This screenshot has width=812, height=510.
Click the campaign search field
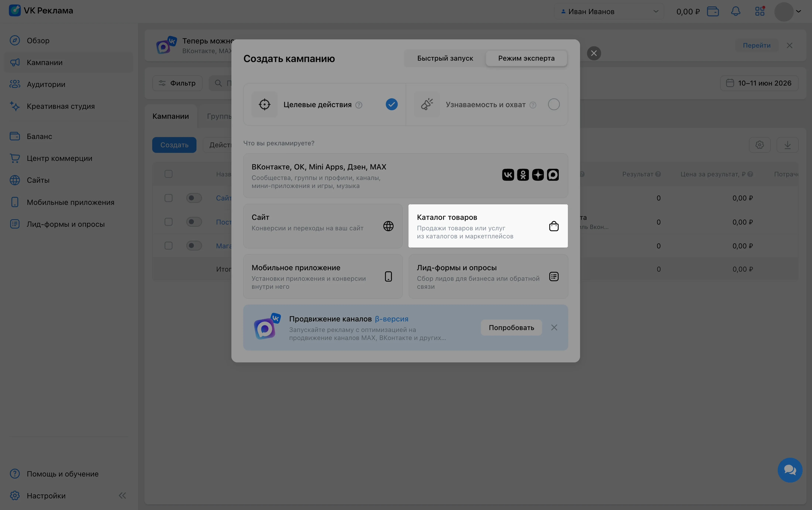(220, 83)
